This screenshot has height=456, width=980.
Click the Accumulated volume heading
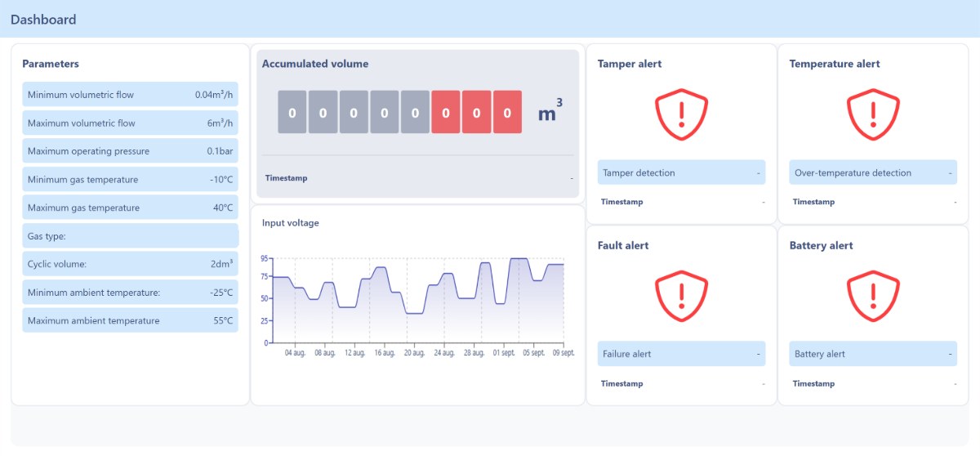(315, 64)
